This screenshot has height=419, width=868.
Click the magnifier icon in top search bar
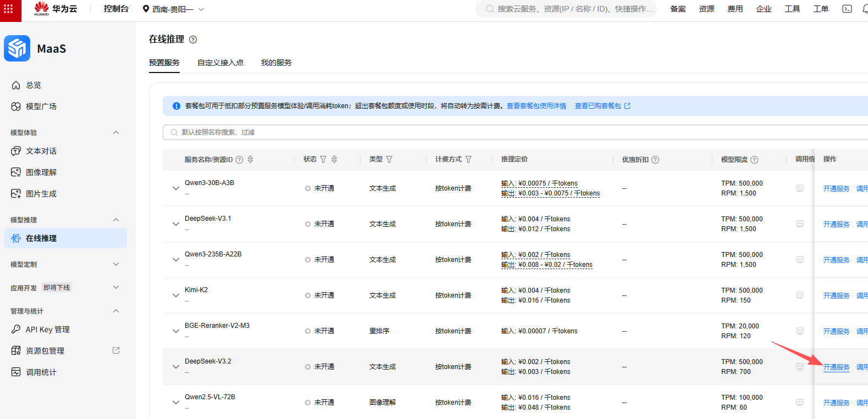489,9
